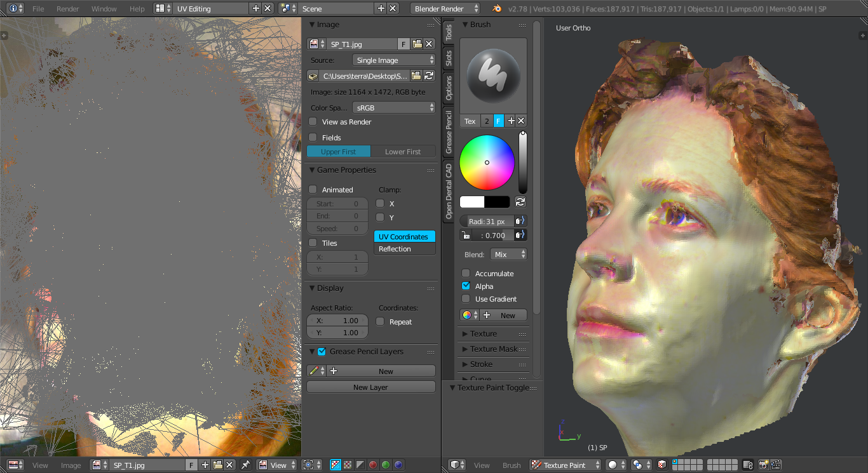
Task: Enable the Animated checkbox
Action: coord(313,189)
